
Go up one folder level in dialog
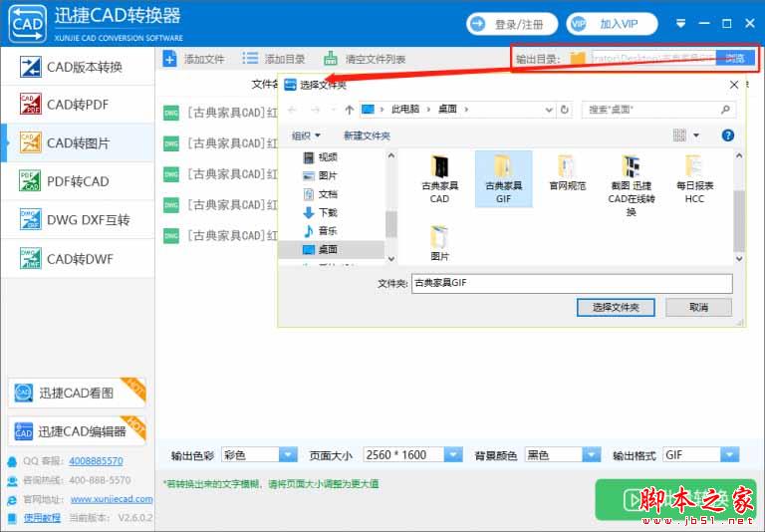click(349, 110)
